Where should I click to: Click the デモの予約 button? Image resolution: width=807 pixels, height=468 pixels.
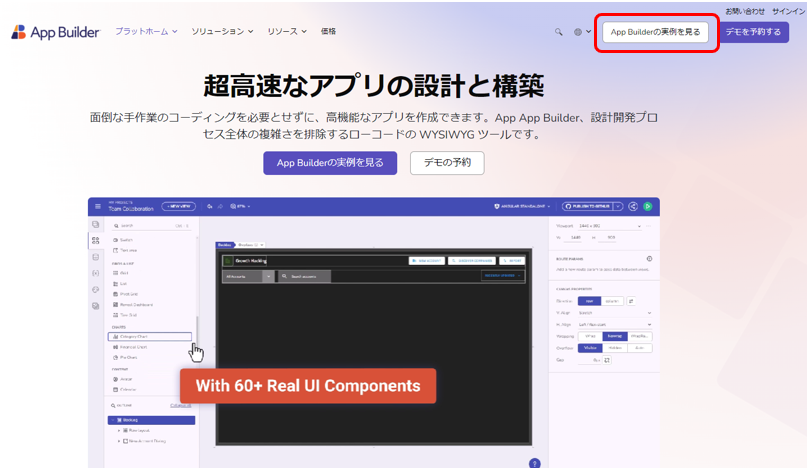[447, 163]
